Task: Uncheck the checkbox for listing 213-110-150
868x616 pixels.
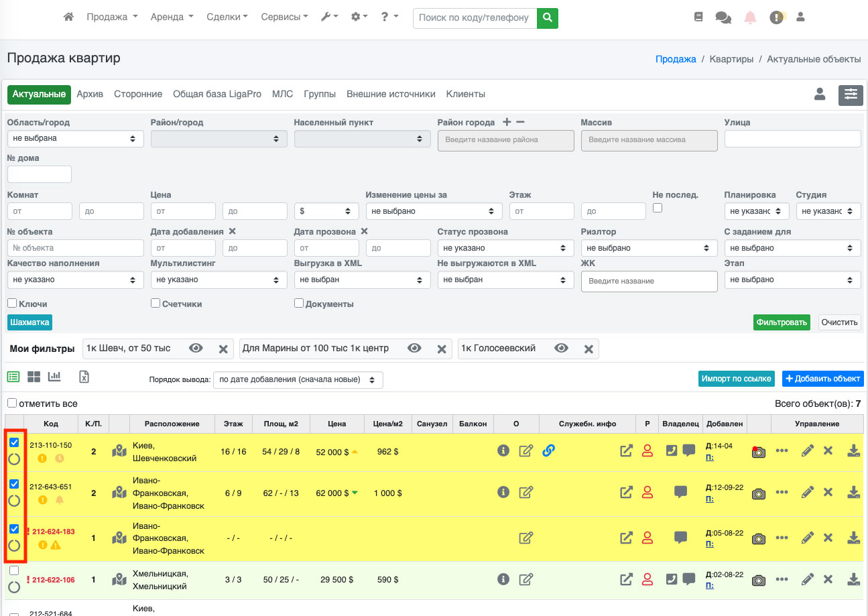Action: (14, 442)
